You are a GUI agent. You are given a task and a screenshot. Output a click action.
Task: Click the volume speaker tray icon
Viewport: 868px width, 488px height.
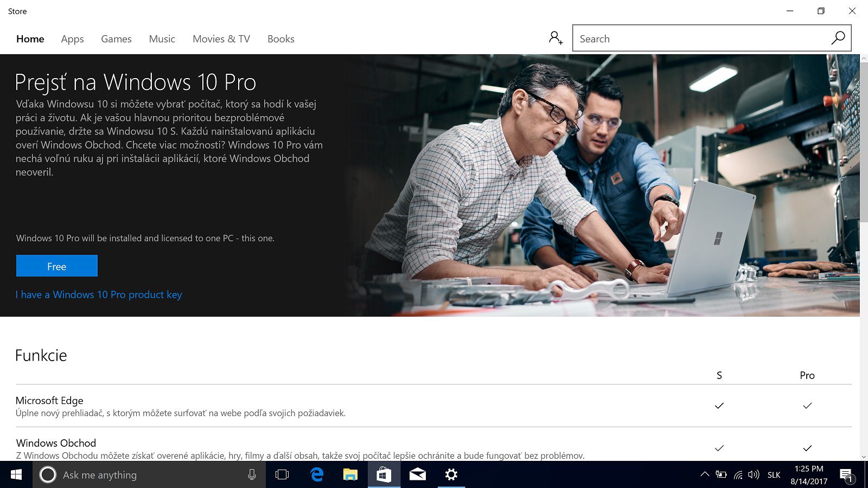tap(754, 474)
